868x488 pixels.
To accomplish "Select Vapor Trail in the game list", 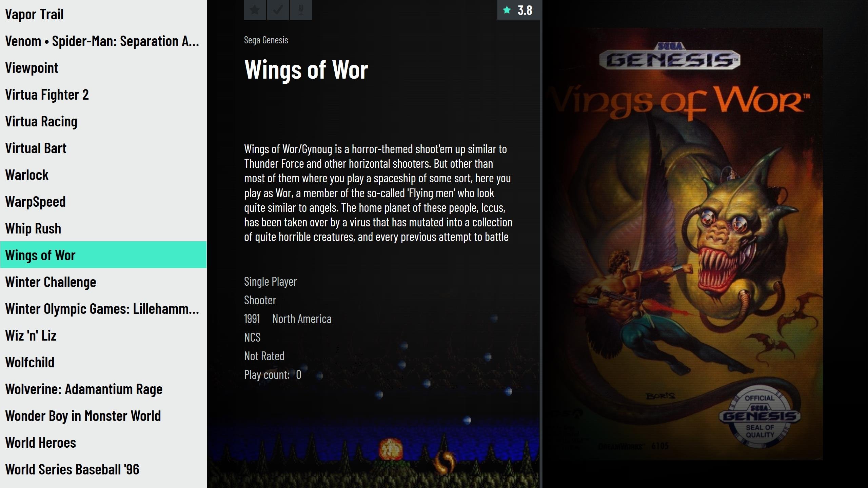I will [103, 14].
